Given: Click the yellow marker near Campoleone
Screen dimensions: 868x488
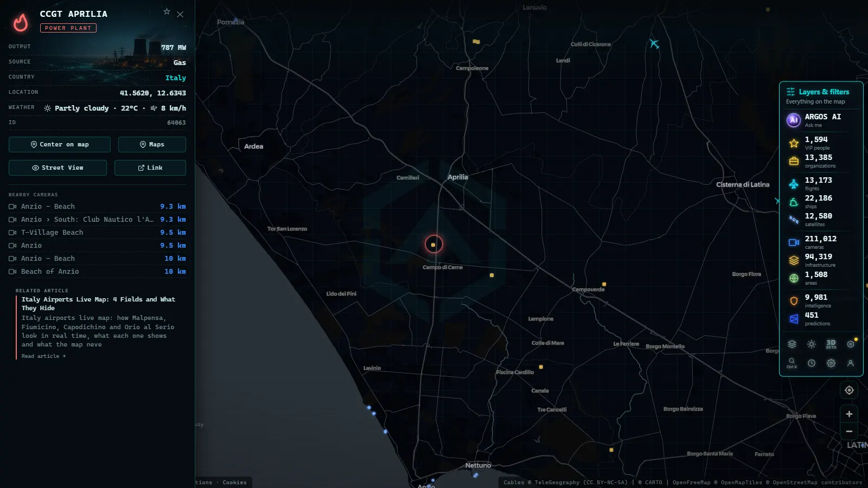Looking at the screenshot, I should (x=476, y=41).
